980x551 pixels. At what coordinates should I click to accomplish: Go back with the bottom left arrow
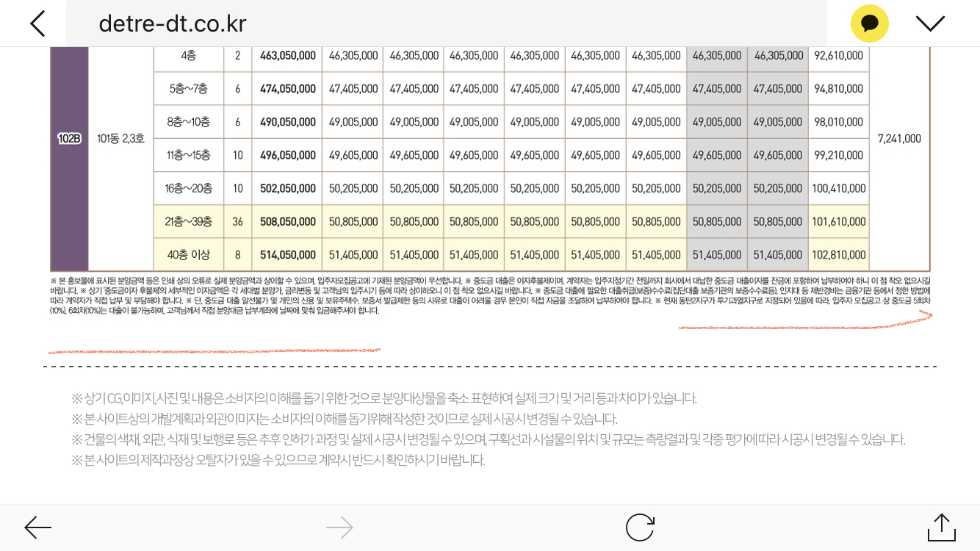pyautogui.click(x=37, y=527)
